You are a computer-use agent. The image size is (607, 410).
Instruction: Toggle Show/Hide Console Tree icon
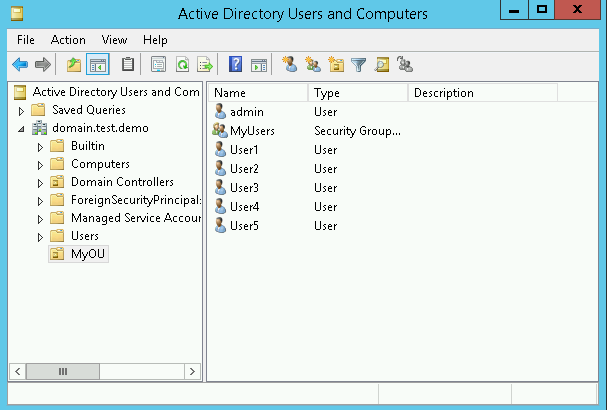coord(98,64)
